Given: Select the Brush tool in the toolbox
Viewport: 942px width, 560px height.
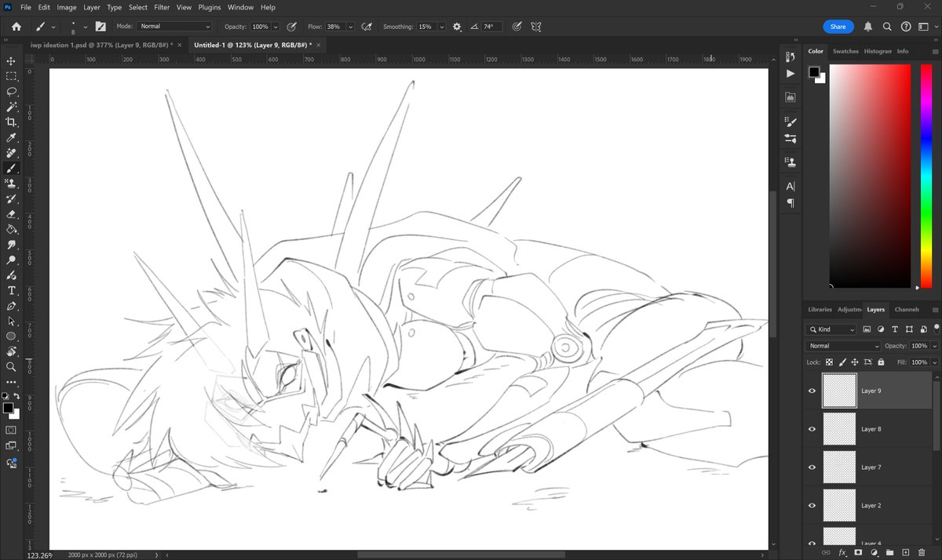Looking at the screenshot, I should [11, 168].
